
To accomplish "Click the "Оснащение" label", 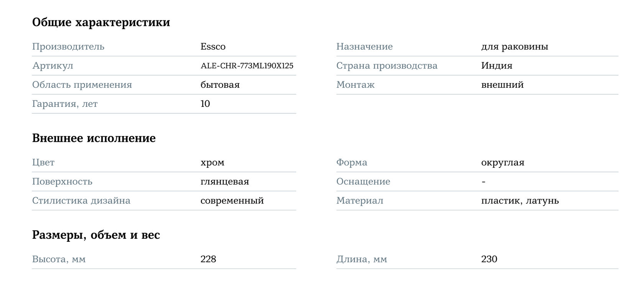I will [x=363, y=182].
